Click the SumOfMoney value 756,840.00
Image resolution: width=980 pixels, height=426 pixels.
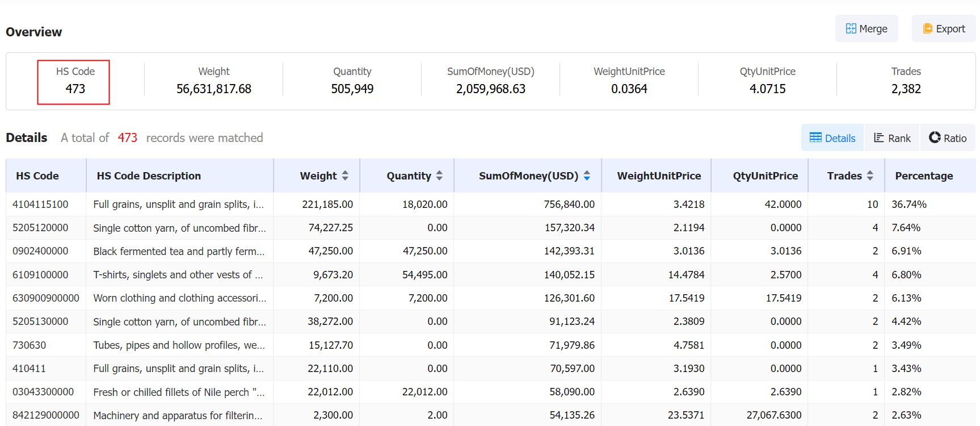(569, 204)
